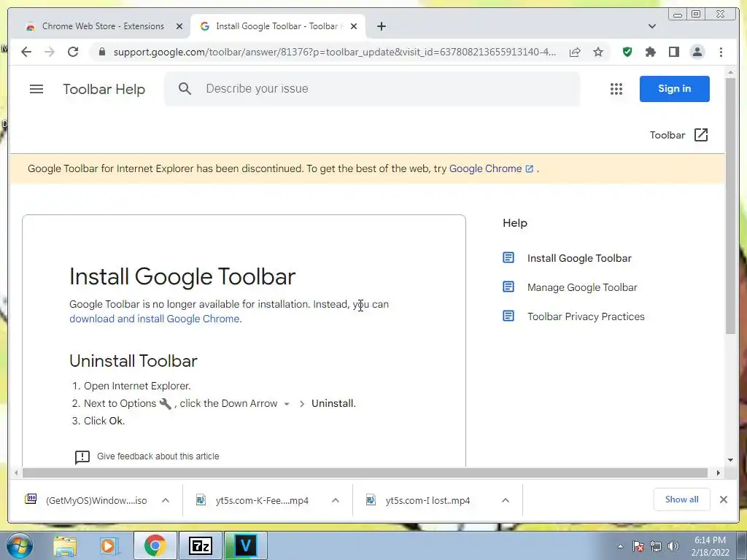This screenshot has height=560, width=747.
Task: Open the clock showing 6:14 PM
Action: pyautogui.click(x=710, y=546)
